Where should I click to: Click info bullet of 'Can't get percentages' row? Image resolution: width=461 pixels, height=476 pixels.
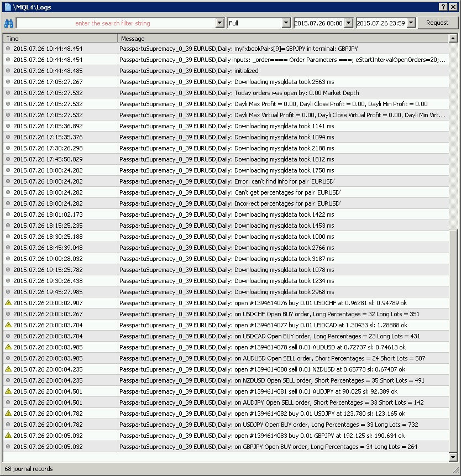coord(8,192)
